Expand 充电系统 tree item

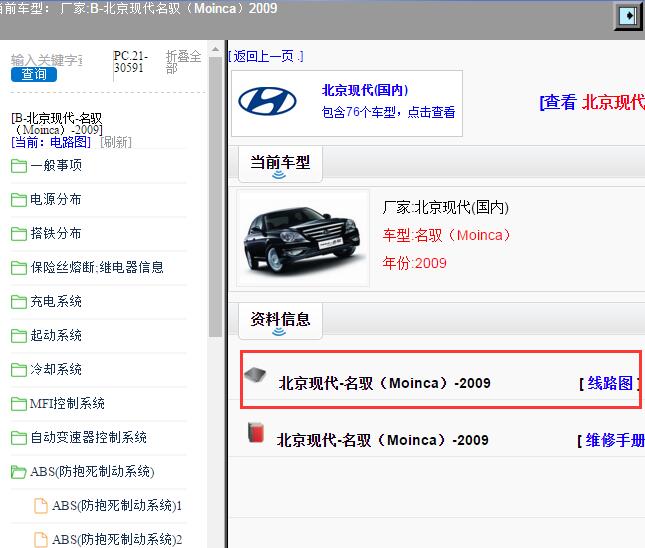pos(56,302)
